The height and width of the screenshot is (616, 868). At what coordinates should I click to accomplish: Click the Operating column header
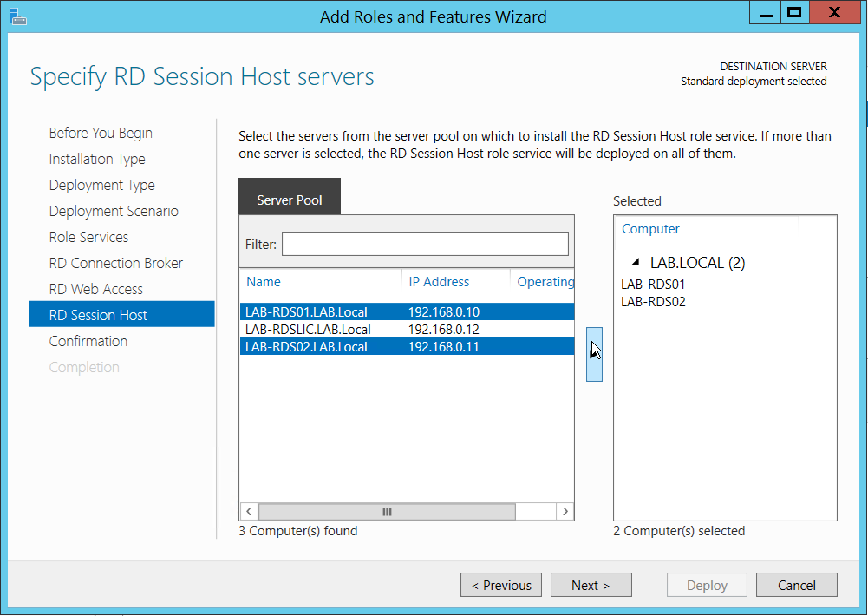(545, 282)
